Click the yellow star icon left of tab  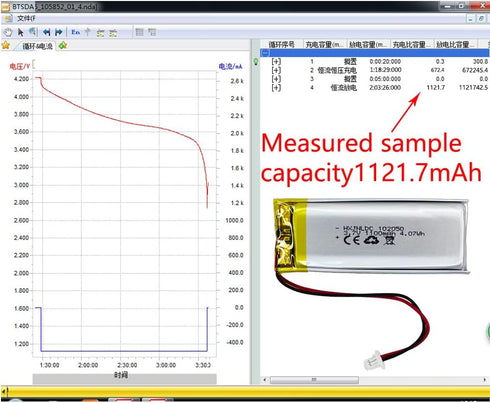click(x=6, y=45)
